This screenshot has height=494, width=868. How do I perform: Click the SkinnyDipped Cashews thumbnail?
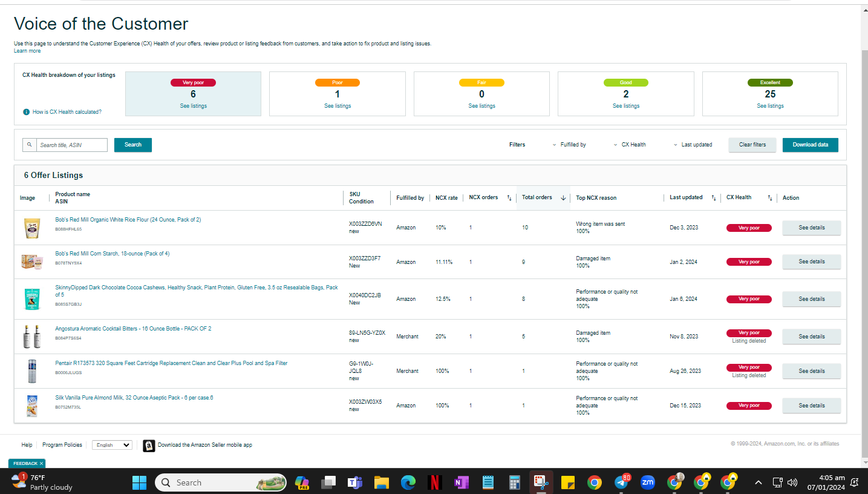pyautogui.click(x=32, y=299)
